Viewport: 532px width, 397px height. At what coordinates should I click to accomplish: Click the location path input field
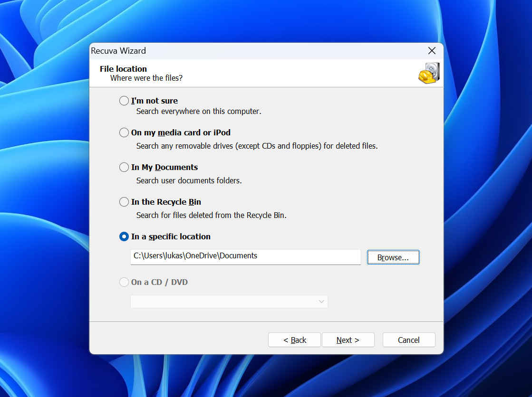[x=246, y=257]
